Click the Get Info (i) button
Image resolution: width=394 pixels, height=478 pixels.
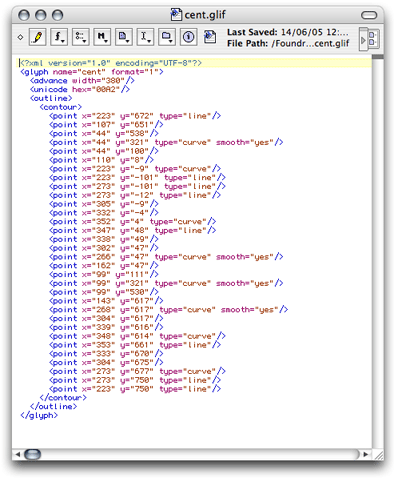click(188, 37)
